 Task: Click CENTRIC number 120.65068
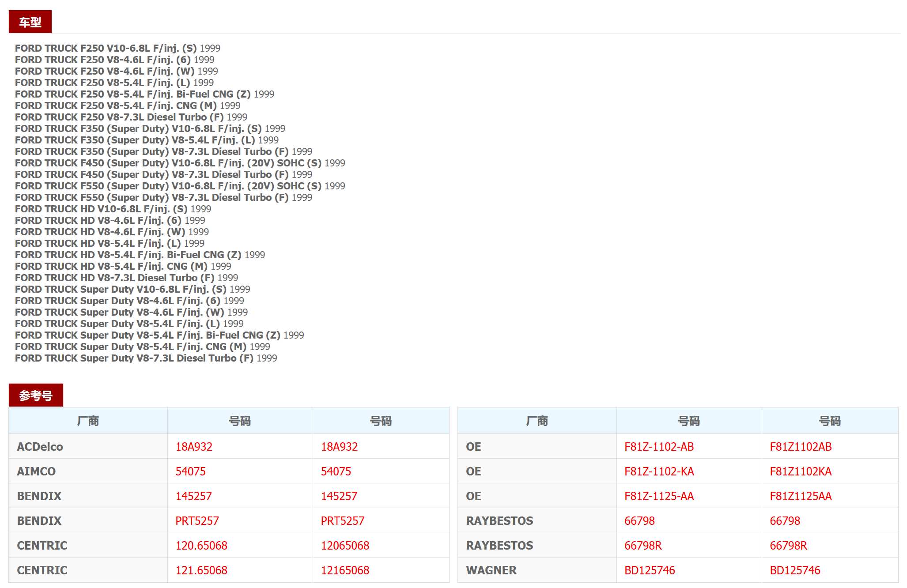201,546
